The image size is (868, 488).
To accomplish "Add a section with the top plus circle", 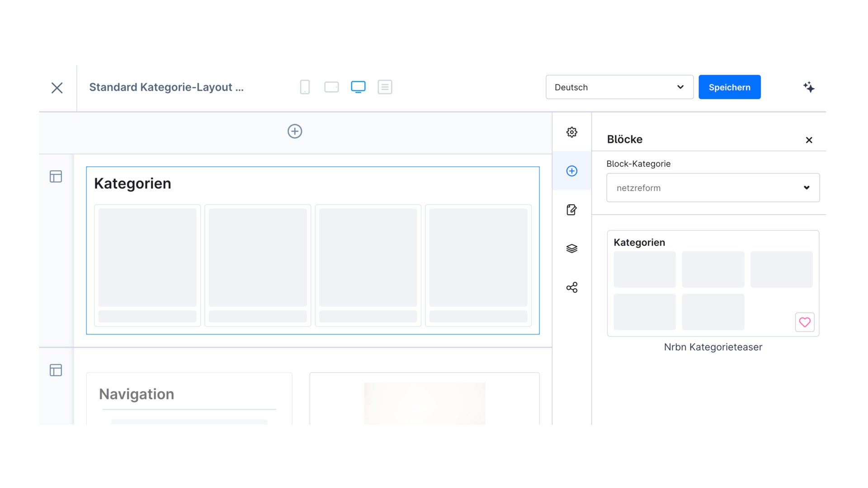I will click(x=295, y=131).
